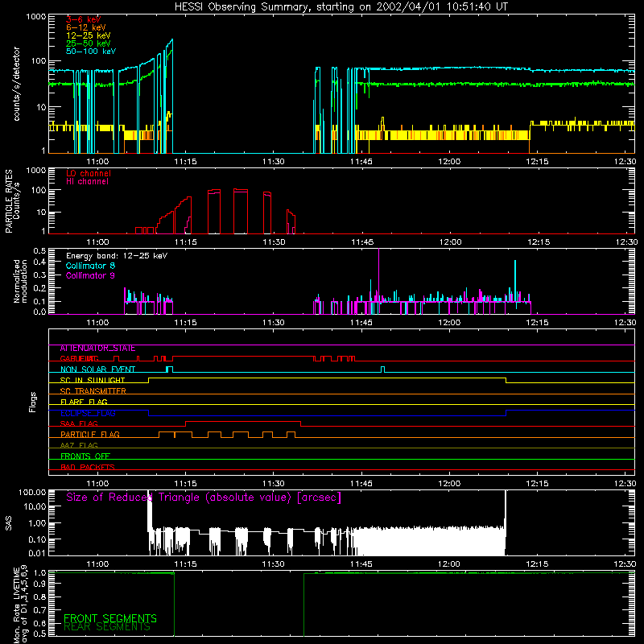Click the 'Size of Reduced Triangle' caption
Screen dimensions: 644x644
204,497
